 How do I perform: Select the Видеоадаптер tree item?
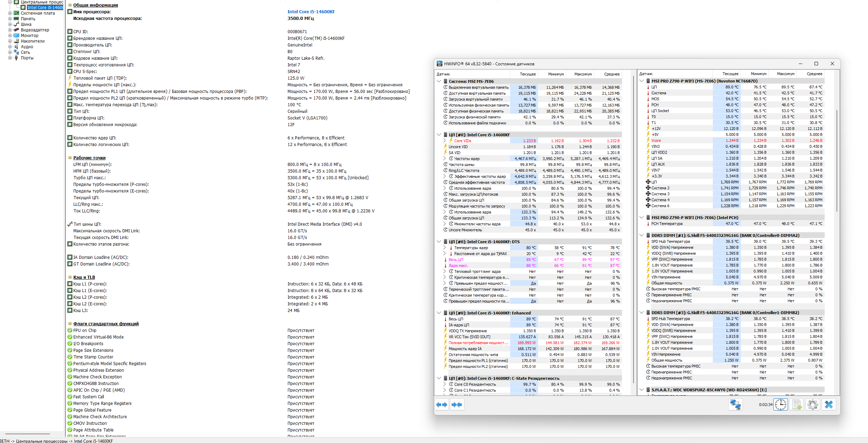35,30
